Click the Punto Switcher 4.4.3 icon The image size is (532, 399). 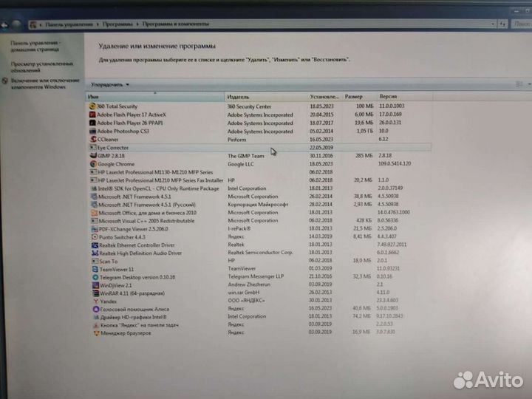[x=95, y=237]
